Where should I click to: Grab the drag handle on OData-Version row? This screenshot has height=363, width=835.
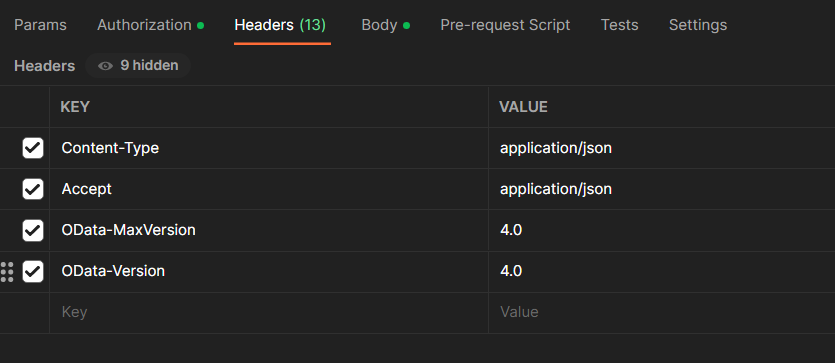7,271
